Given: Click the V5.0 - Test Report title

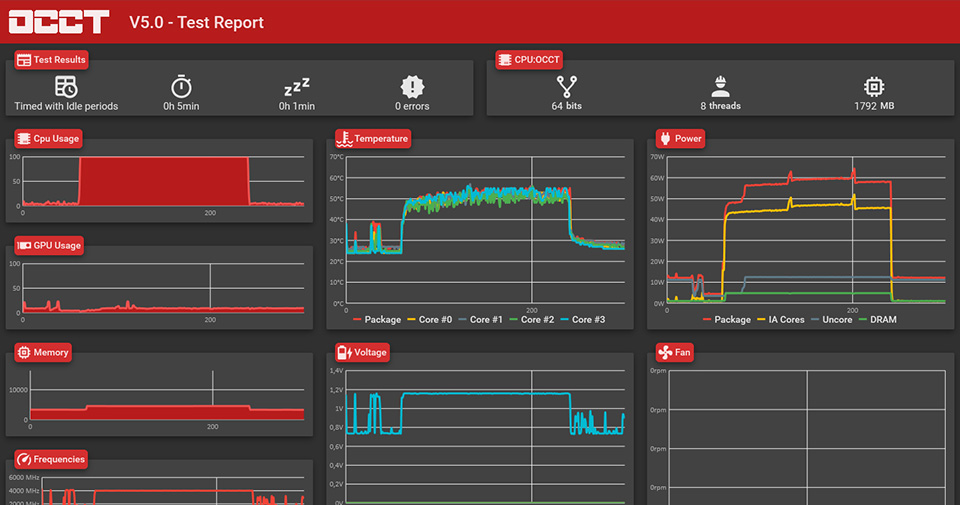Looking at the screenshot, I should pos(197,23).
